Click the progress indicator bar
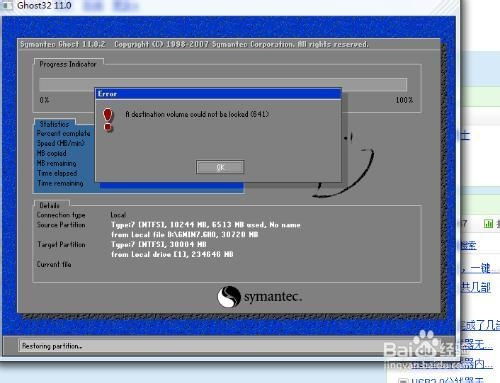Image resolution: width=500 pixels, height=383 pixels. (x=223, y=85)
